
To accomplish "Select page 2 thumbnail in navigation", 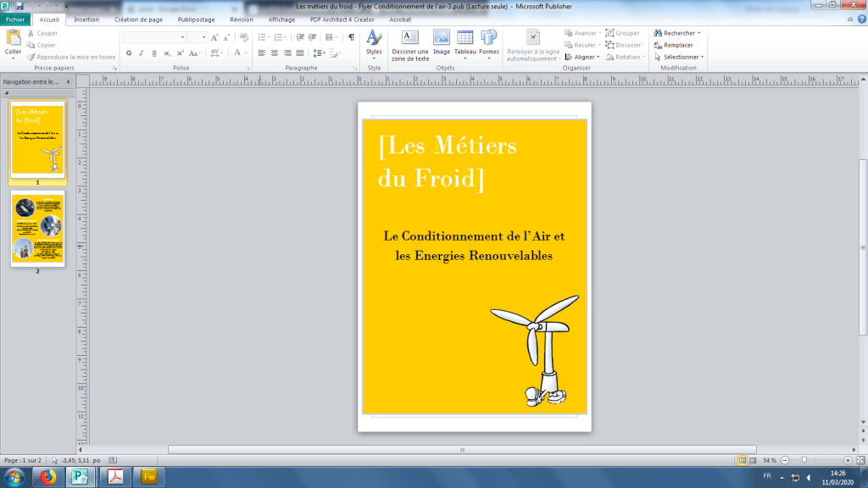I will click(37, 227).
